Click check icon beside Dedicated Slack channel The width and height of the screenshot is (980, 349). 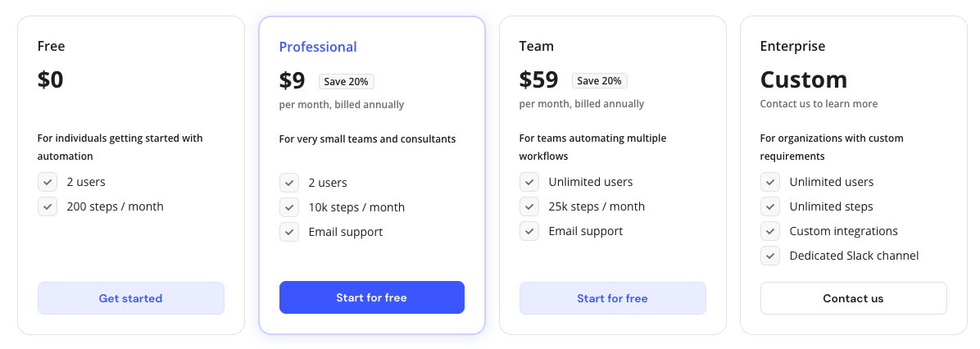pyautogui.click(x=770, y=256)
